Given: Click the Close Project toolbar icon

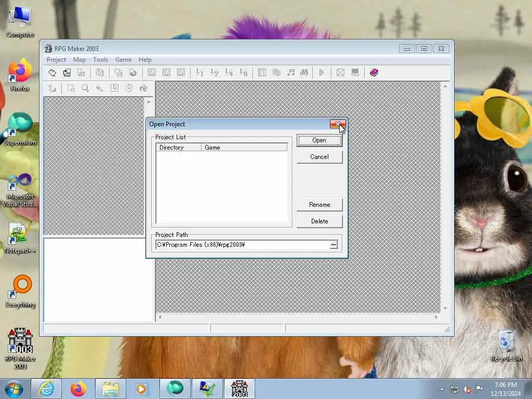Looking at the screenshot, I should click(82, 73).
